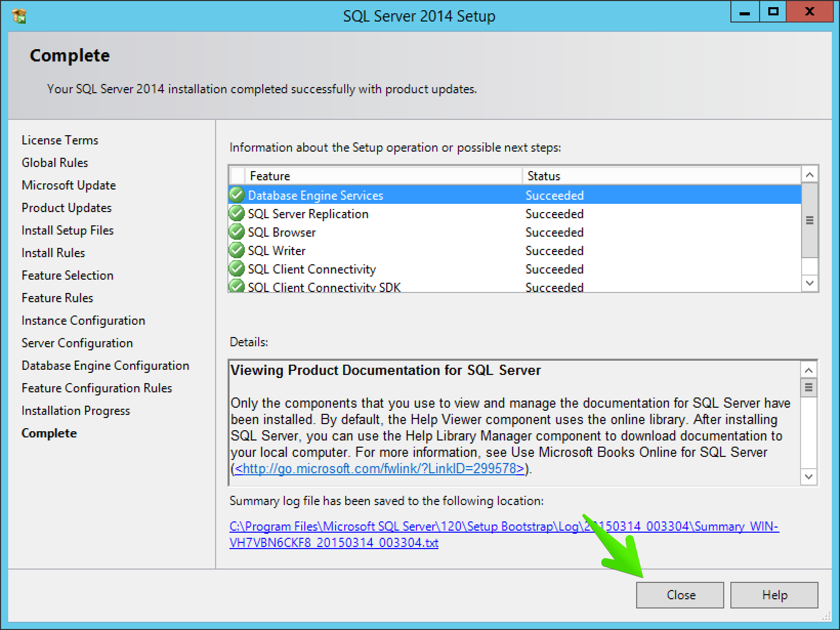Screen dimensions: 840x630
Task: Click green check icon beside SQL Browser
Action: [237, 232]
